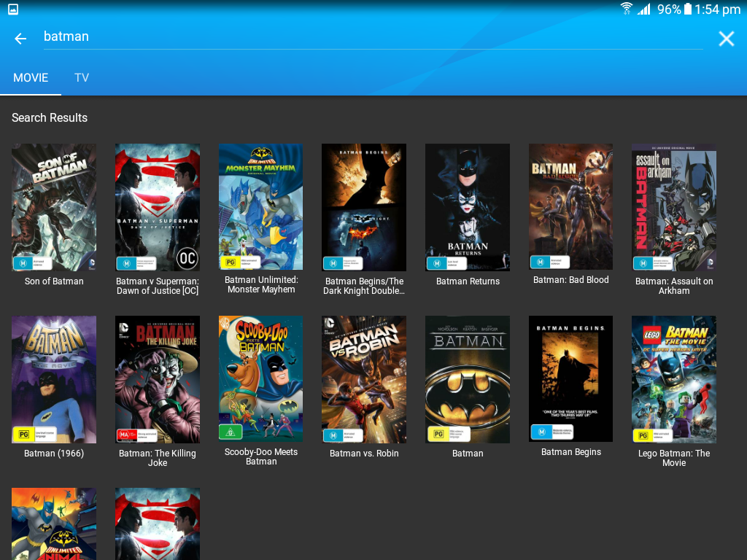747x560 pixels.
Task: Open the Lego Batman: The Movie poster
Action: coord(674,379)
